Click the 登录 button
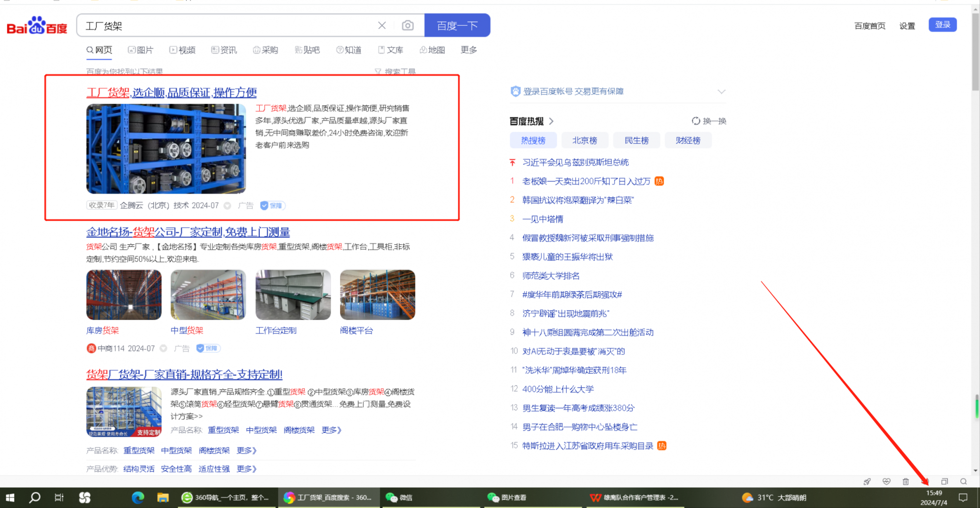This screenshot has width=980, height=508. (942, 25)
